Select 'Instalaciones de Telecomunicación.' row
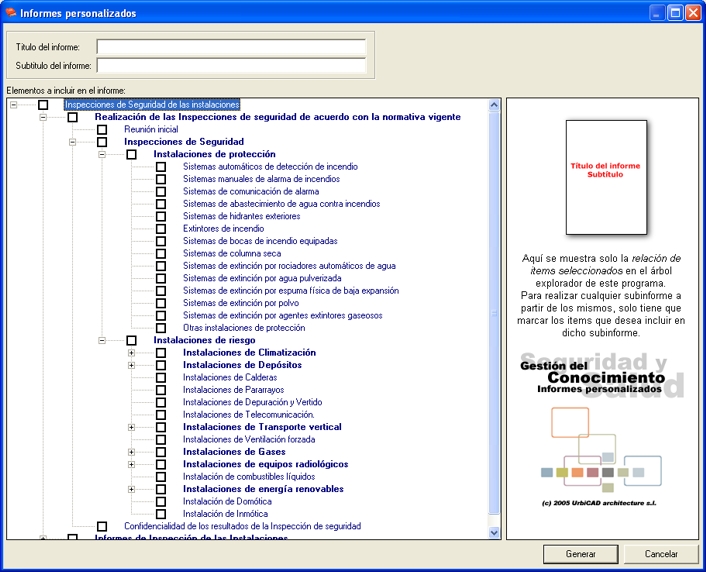 [249, 415]
